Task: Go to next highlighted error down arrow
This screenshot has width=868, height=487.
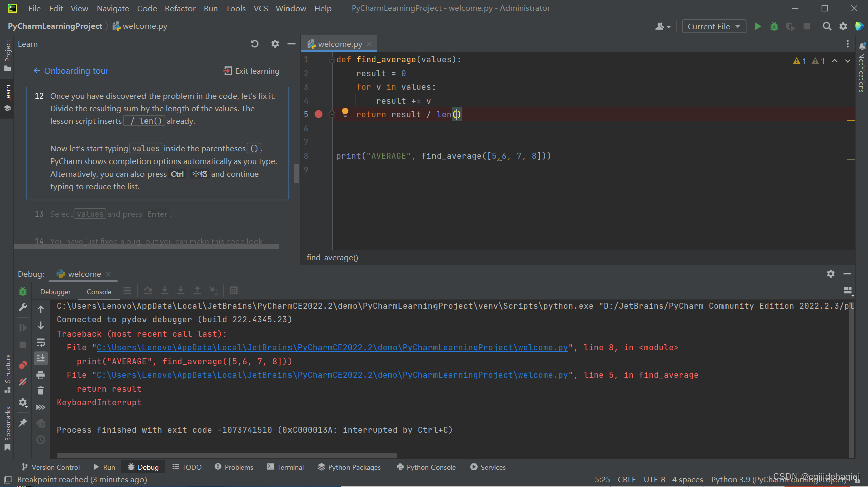Action: (x=848, y=61)
